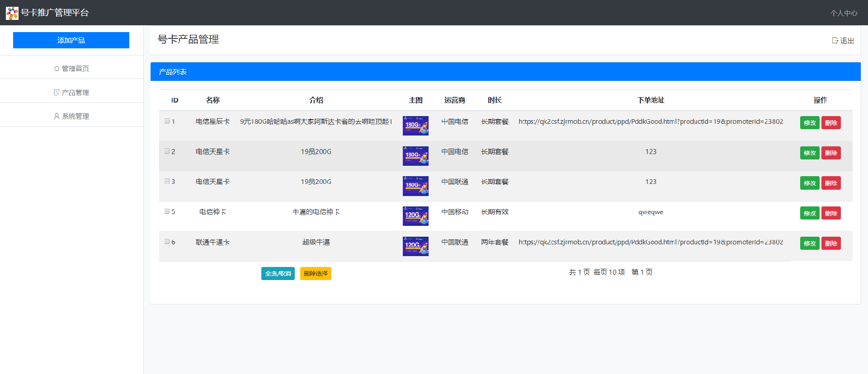Click 修改 for 电信神卡 row

point(810,213)
